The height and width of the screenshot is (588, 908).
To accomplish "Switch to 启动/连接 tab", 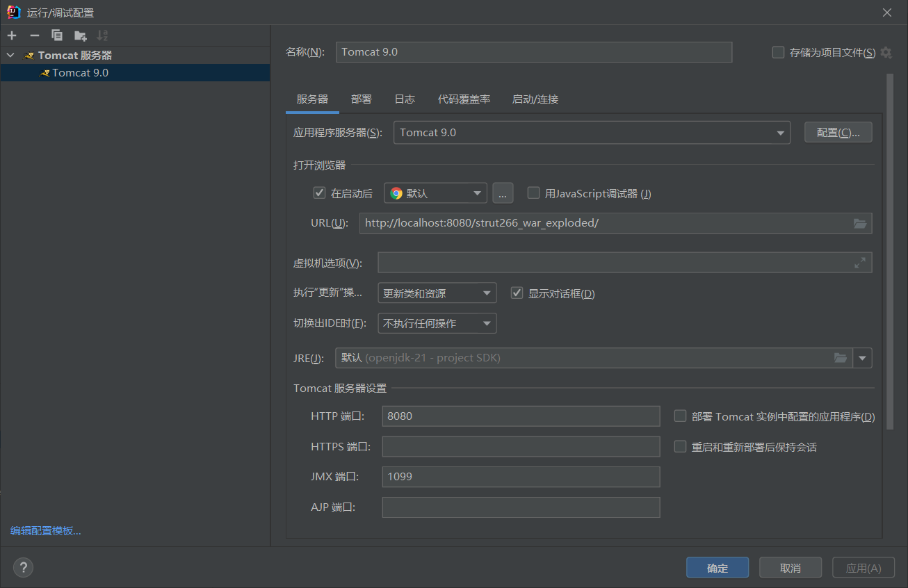I will (x=535, y=99).
